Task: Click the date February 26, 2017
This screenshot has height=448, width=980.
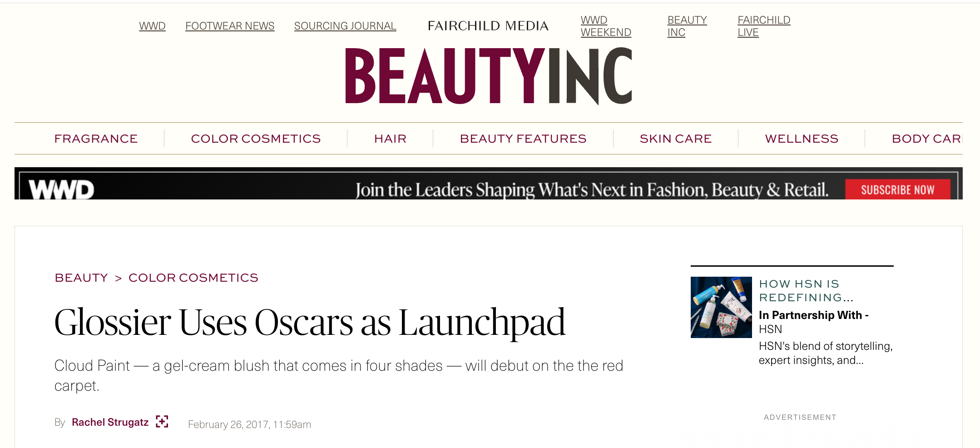Action: click(x=249, y=424)
